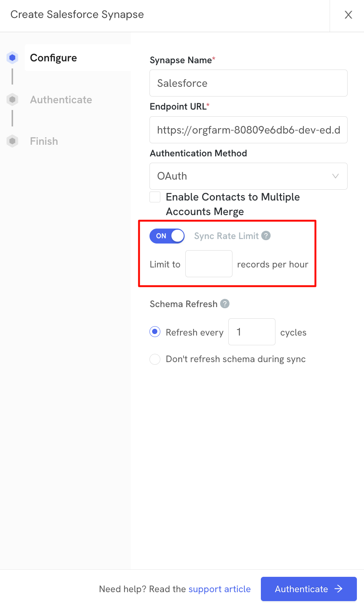364x603 pixels.
Task: Expand the dropdown chevron next to OAuth
Action: [336, 176]
